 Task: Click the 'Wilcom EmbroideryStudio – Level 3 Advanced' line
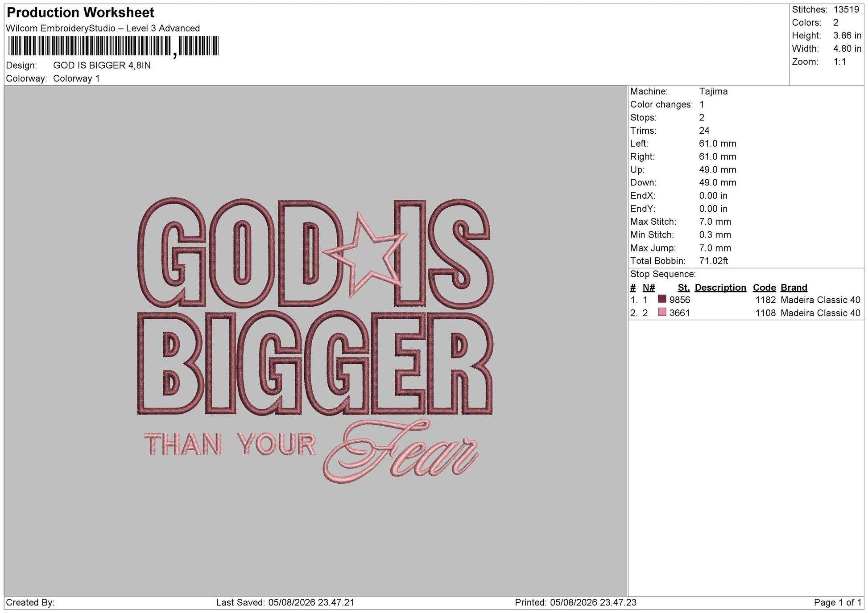tap(103, 29)
